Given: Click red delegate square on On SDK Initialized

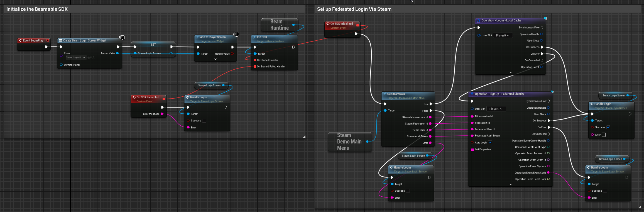Looking at the screenshot, I should [x=358, y=25].
